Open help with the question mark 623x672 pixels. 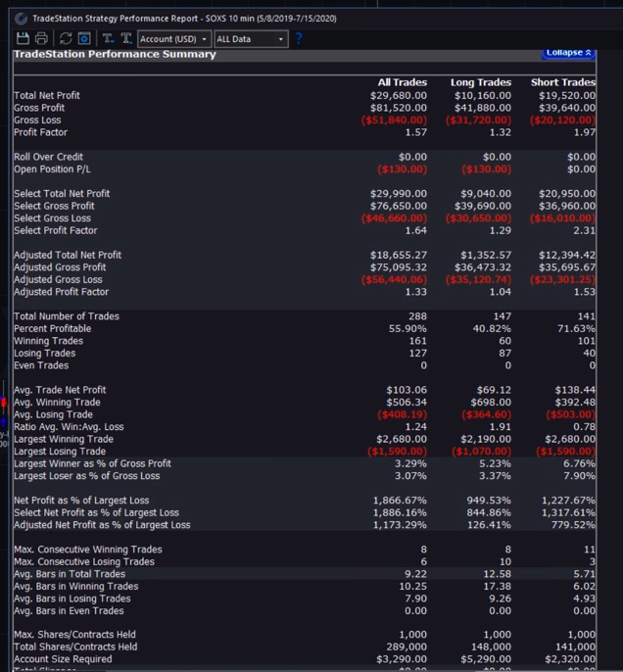pos(299,38)
